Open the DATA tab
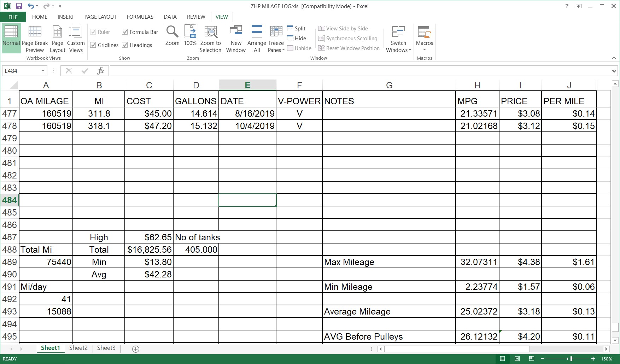620x364 pixels. 170,17
